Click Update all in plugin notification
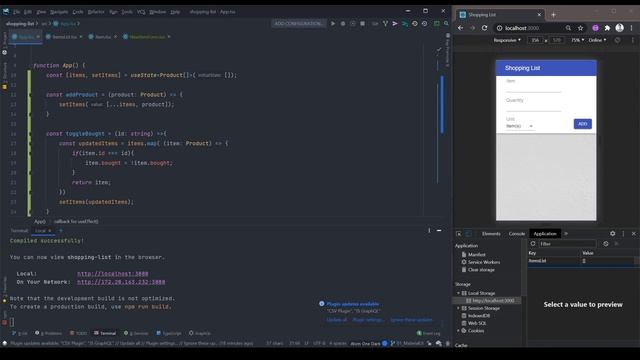 [x=336, y=320]
